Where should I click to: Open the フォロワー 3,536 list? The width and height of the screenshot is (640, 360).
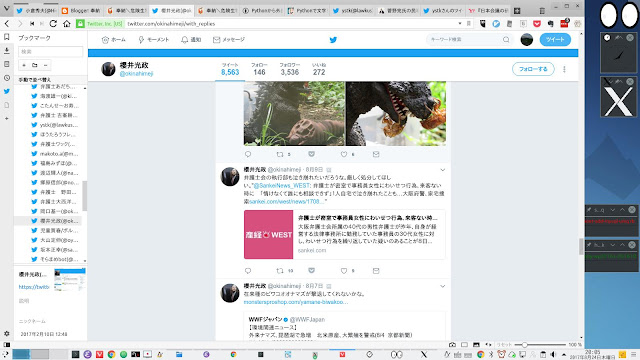click(290, 69)
